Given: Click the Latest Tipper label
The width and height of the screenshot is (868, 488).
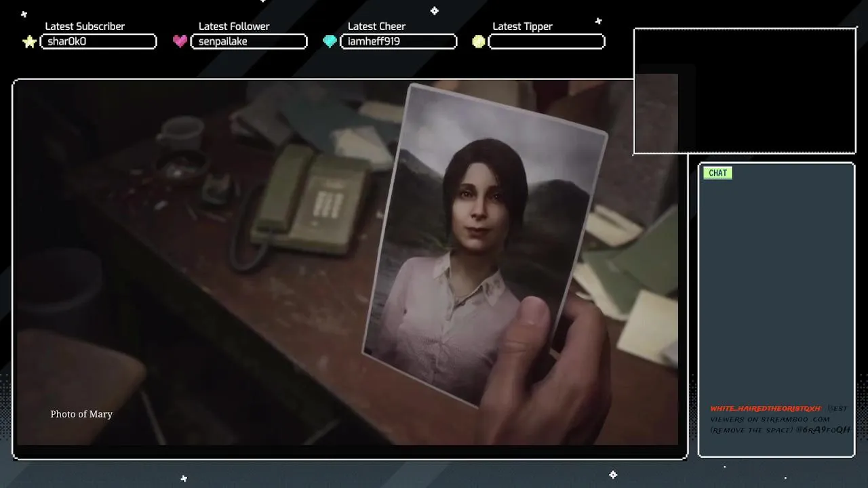Looking at the screenshot, I should tap(522, 26).
